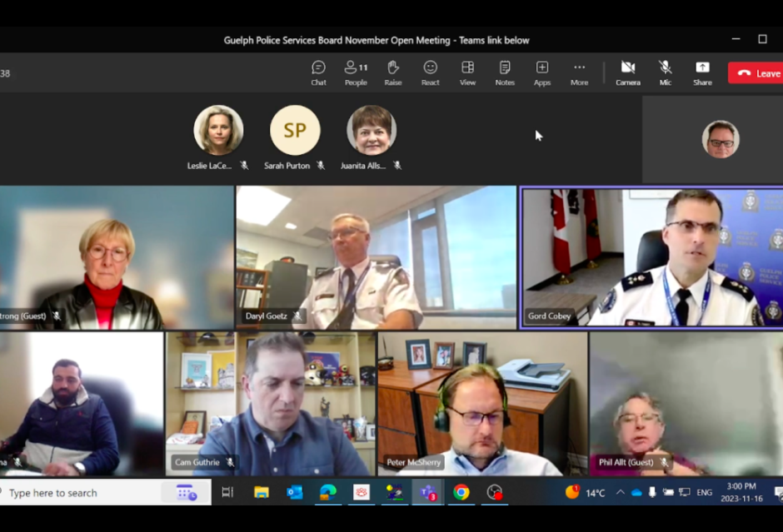
Task: Raise your hand in the meeting
Action: point(393,72)
